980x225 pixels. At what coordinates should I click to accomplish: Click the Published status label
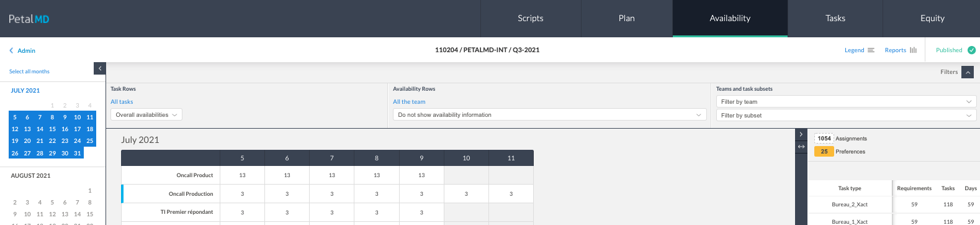[x=949, y=50]
